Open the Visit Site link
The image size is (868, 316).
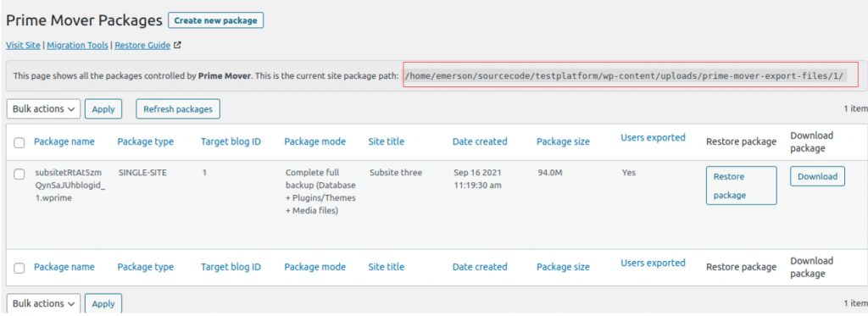(x=23, y=46)
